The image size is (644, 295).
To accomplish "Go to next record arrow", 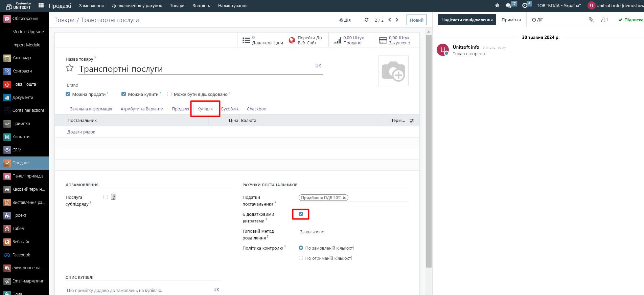I will [x=397, y=20].
